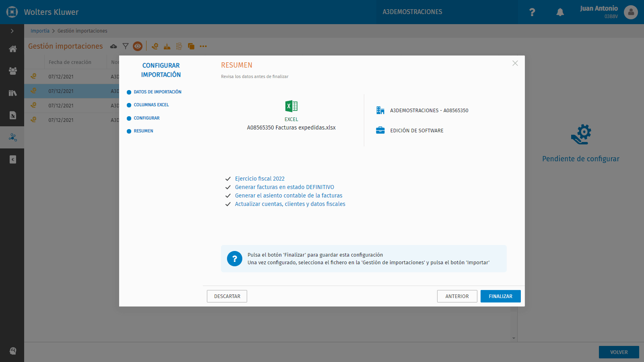
Task: Open the more options ellipsis menu
Action: tap(203, 46)
